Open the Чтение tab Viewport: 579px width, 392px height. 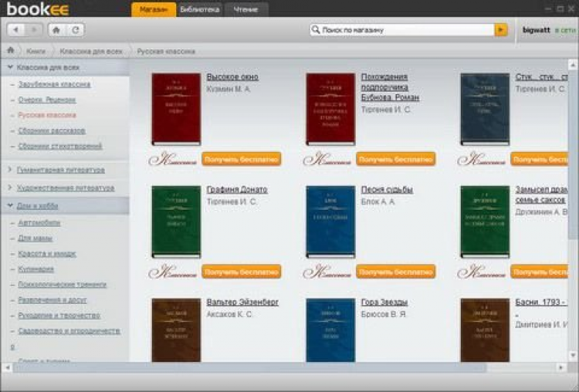[x=246, y=10]
